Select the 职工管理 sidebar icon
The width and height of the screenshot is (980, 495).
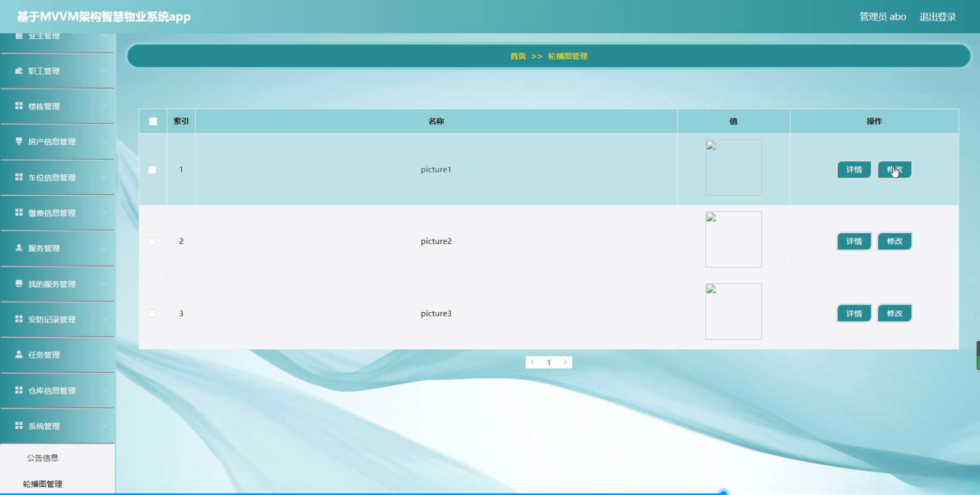click(18, 71)
